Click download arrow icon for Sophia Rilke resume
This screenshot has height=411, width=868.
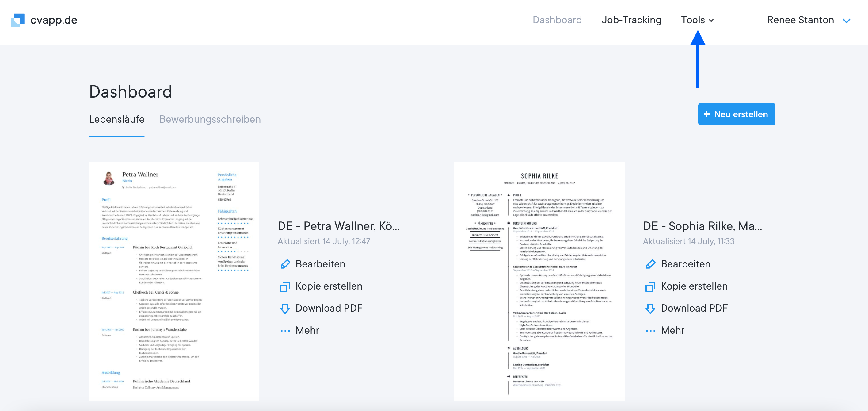tap(650, 309)
